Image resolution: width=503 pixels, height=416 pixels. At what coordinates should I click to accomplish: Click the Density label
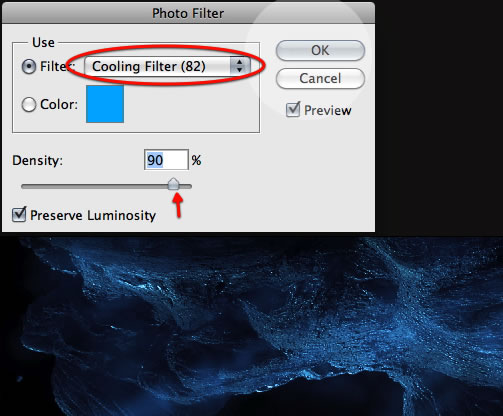[x=38, y=160]
